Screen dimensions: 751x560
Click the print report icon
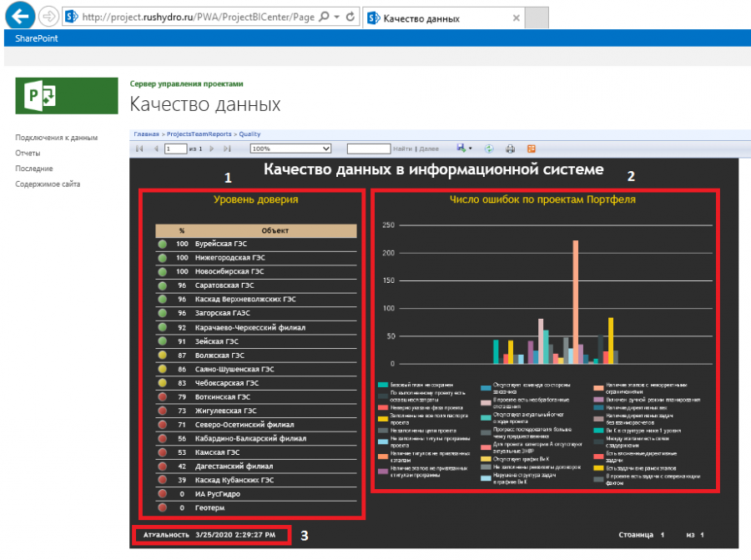point(510,149)
